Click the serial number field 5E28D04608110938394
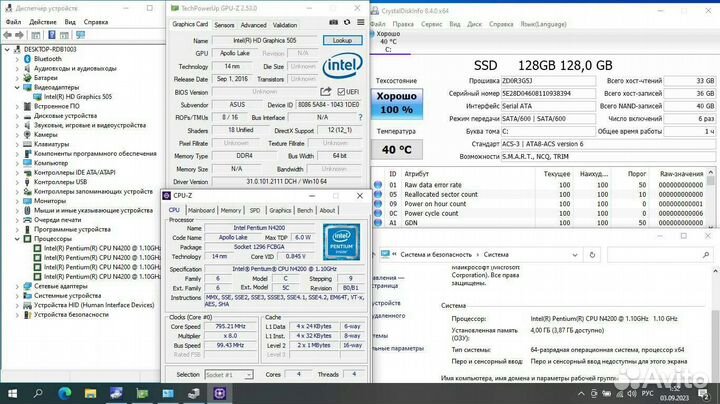Viewport: 720px width, 404px height. pos(548,93)
